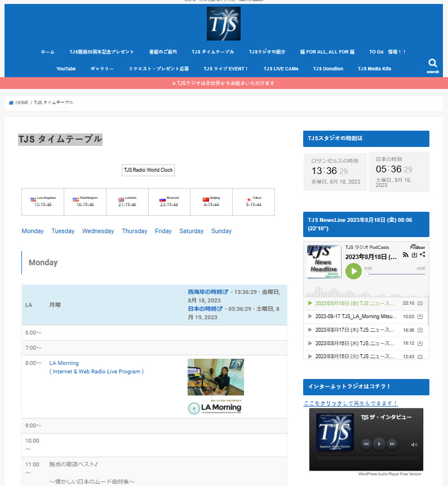Viewport: 448px width, 486px height.
Task: Click the TJS palm tree logo
Action: coord(224,24)
